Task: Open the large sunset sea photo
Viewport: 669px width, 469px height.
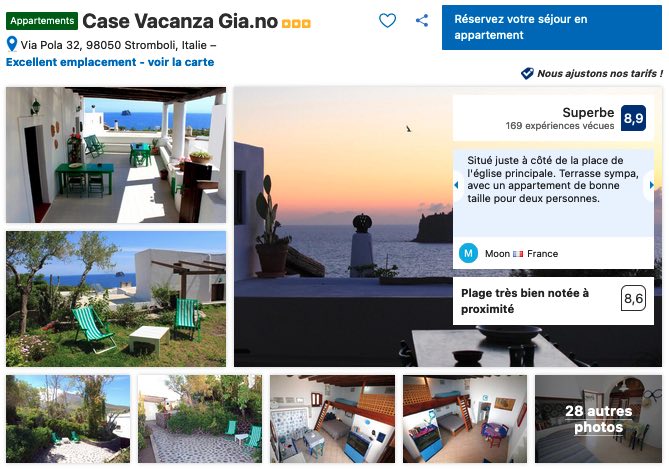Action: click(343, 226)
